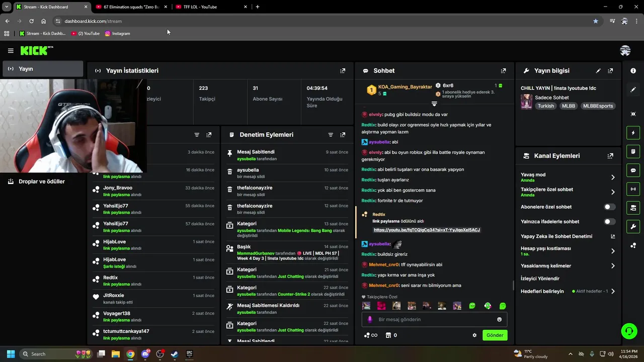Switch to the TFF LOL - YouTube tab
This screenshot has height=362, width=644.
211,7
